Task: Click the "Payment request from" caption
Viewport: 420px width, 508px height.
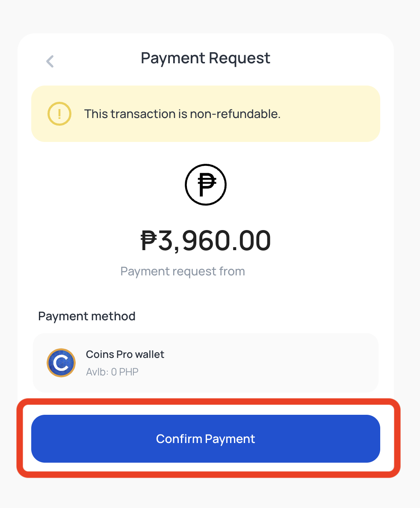Action: coord(183,272)
